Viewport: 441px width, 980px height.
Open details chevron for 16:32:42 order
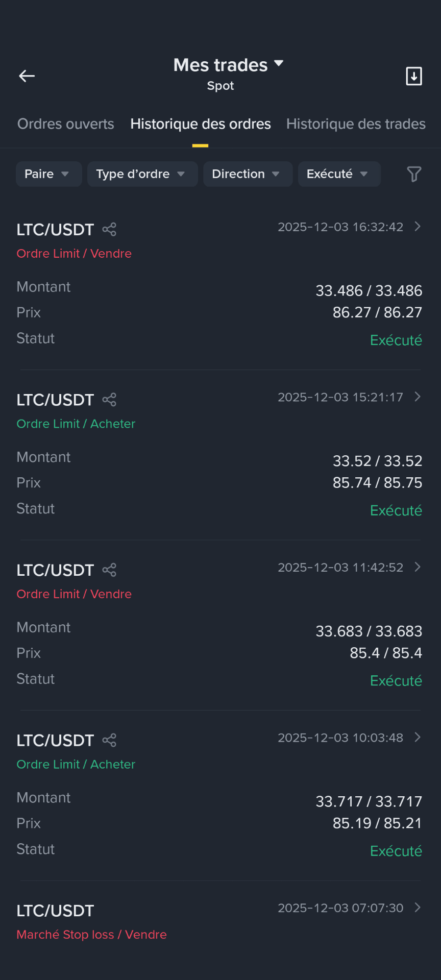click(418, 227)
